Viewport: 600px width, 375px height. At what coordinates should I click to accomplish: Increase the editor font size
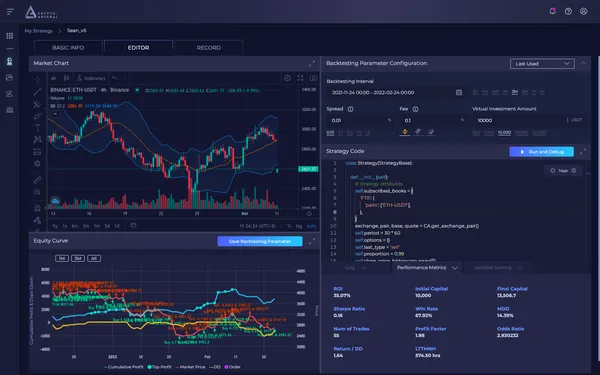pyautogui.click(x=574, y=171)
